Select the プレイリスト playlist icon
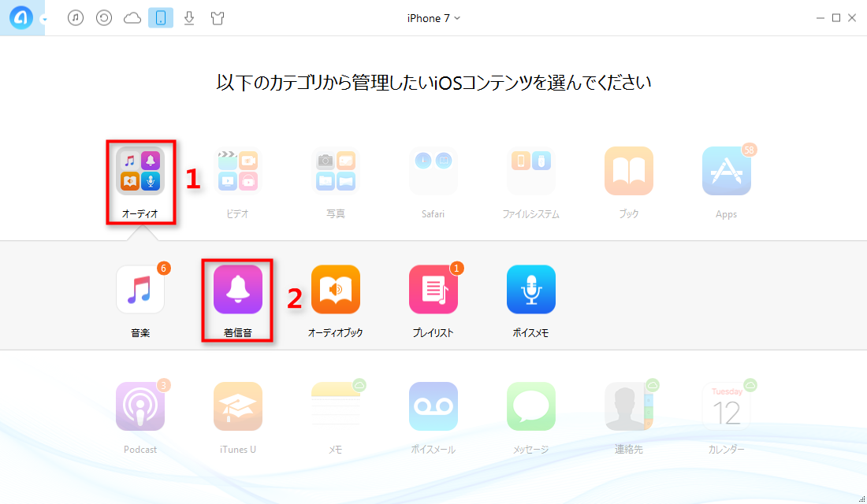Image resolution: width=867 pixels, height=504 pixels. point(433,289)
